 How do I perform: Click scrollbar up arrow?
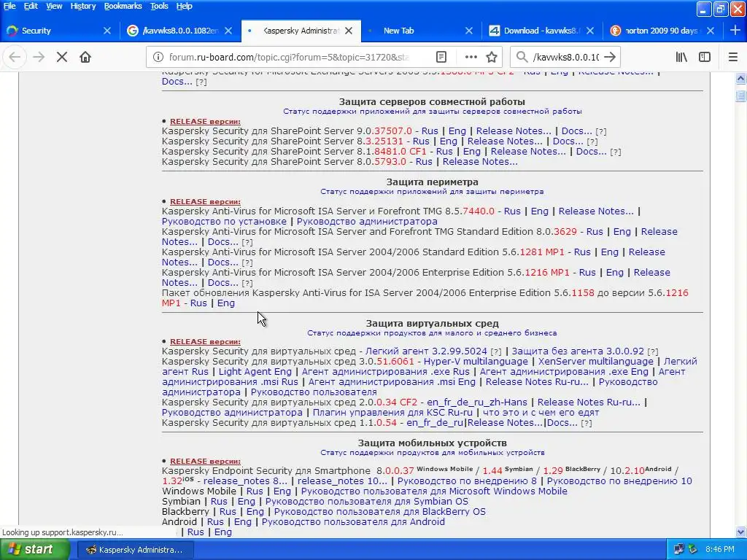point(741,79)
